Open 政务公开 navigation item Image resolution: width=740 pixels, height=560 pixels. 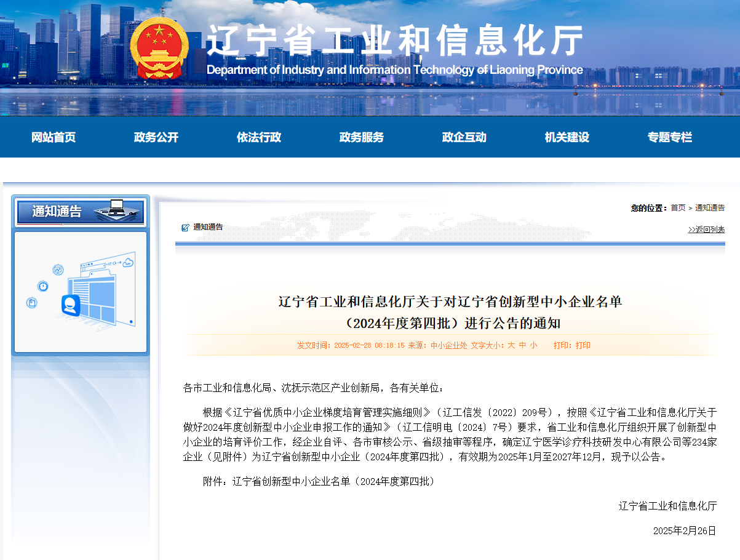pyautogui.click(x=156, y=137)
